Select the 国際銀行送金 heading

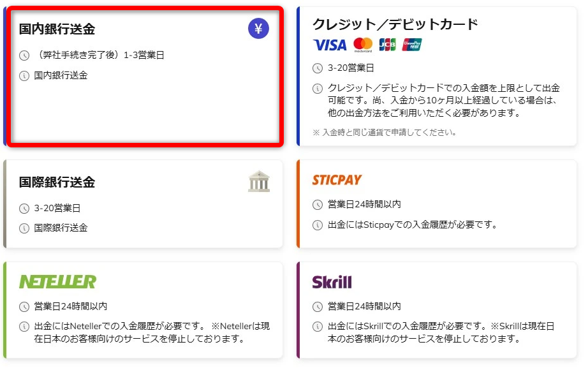point(57,182)
